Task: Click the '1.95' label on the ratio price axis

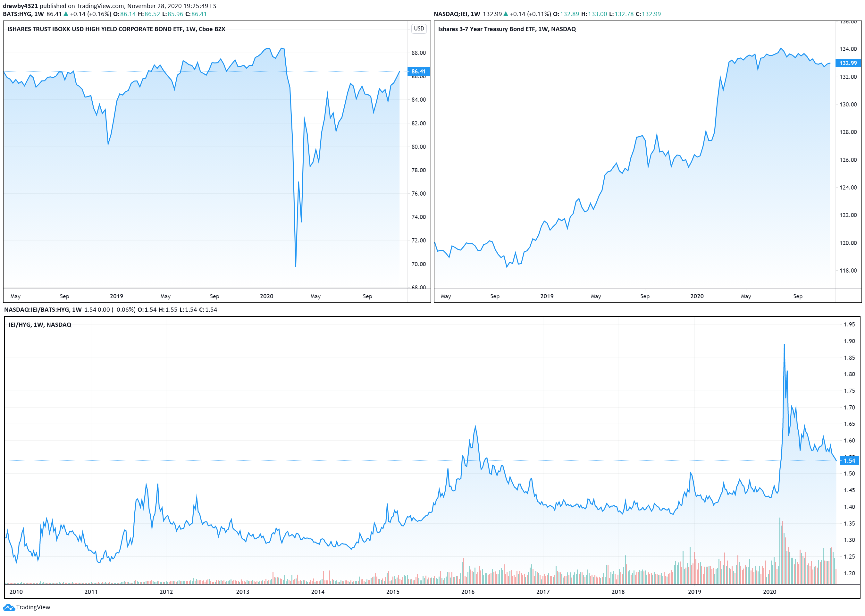Action: (850, 324)
